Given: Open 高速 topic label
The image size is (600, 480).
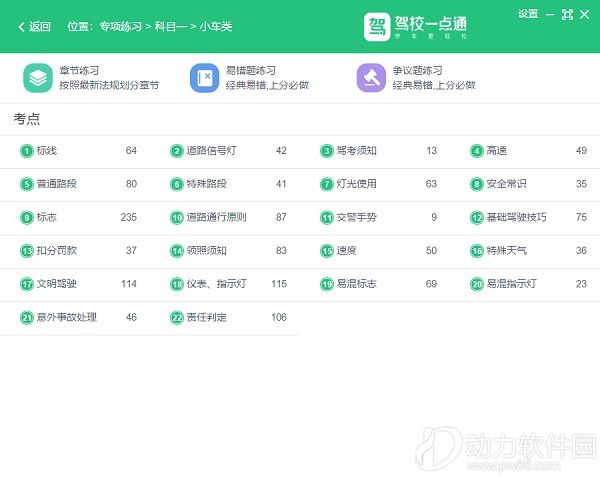Looking at the screenshot, I should tap(497, 150).
